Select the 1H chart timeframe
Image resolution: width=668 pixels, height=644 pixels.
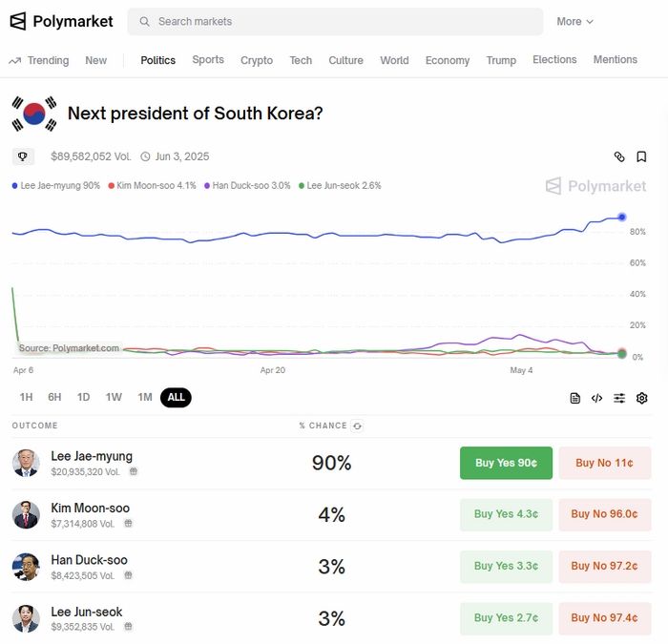click(x=26, y=397)
